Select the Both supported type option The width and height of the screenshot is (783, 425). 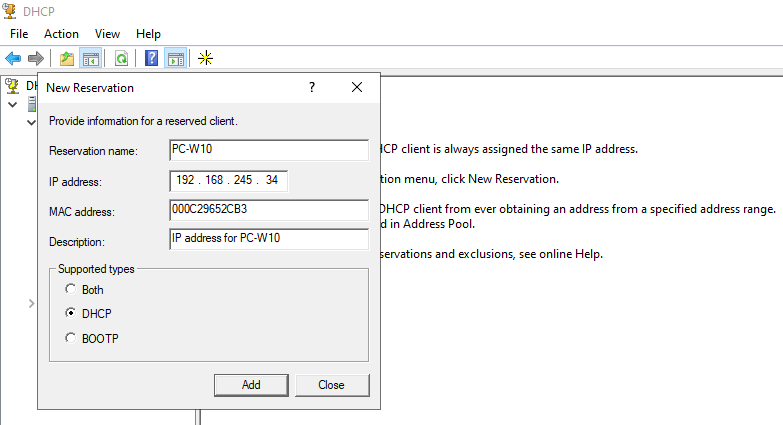click(70, 289)
